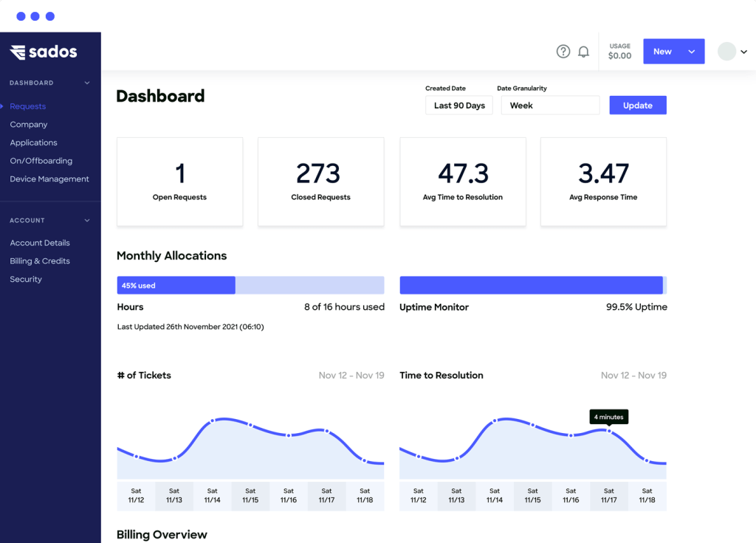756x543 pixels.
Task: Collapse the Dashboard sidebar section
Action: [87, 83]
